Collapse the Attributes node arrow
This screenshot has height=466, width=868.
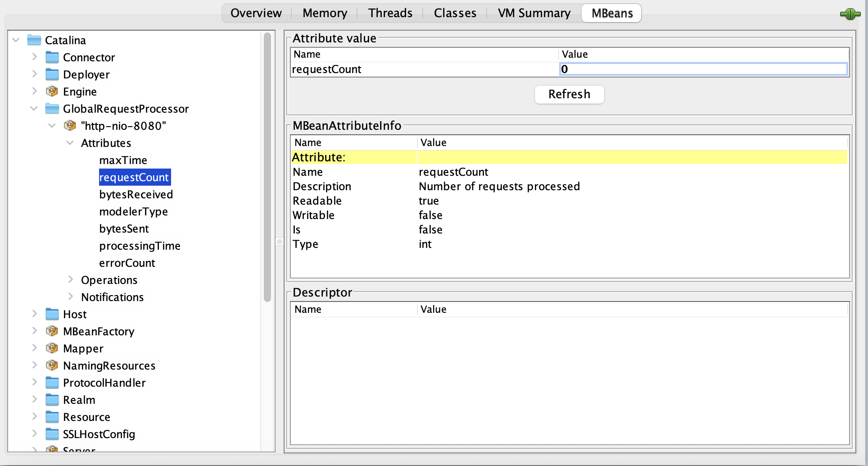70,143
